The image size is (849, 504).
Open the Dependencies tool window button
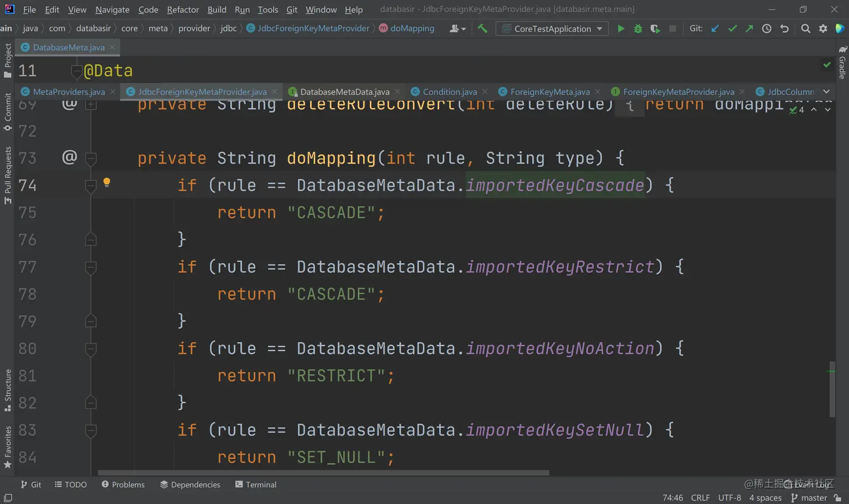190,484
